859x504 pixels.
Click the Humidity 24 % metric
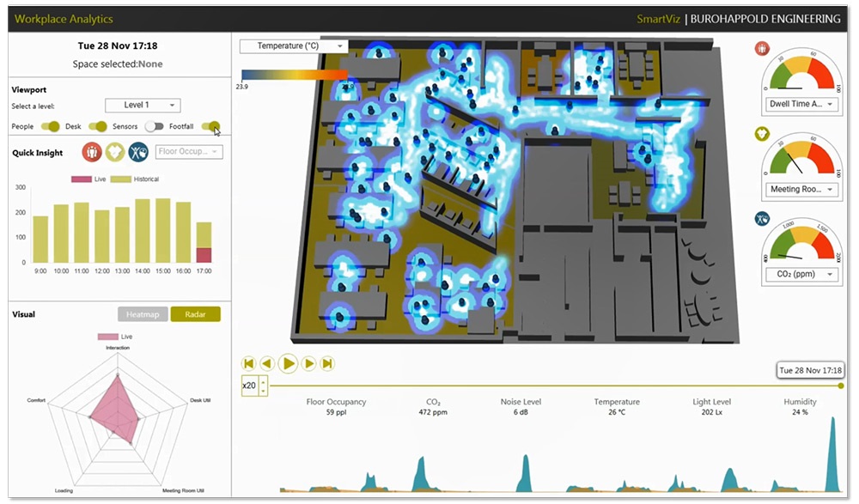click(x=800, y=406)
